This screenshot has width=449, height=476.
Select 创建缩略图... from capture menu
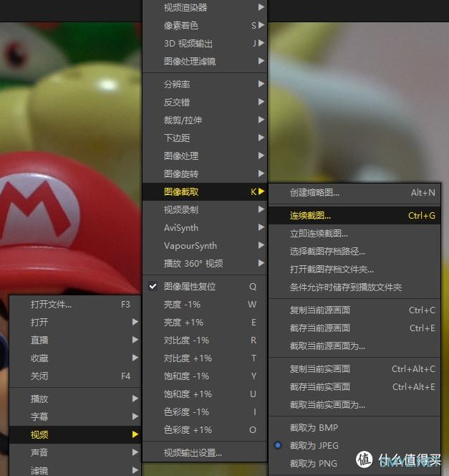pyautogui.click(x=314, y=192)
